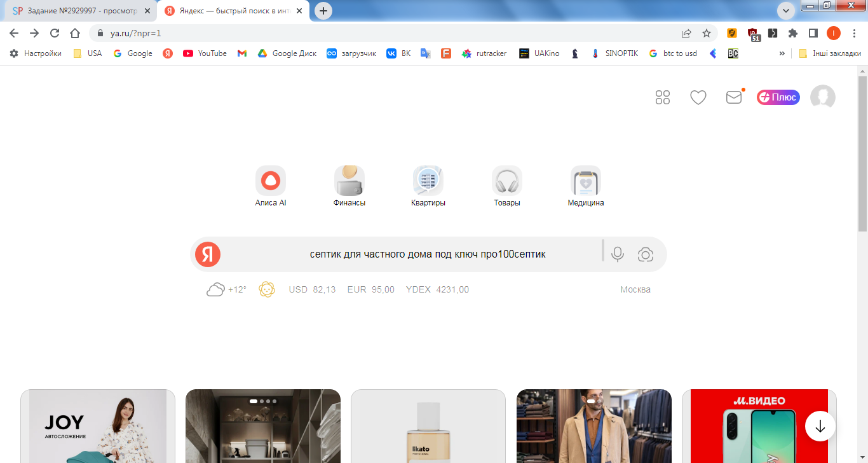The image size is (868, 463).
Task: Reload the current page
Action: (55, 33)
